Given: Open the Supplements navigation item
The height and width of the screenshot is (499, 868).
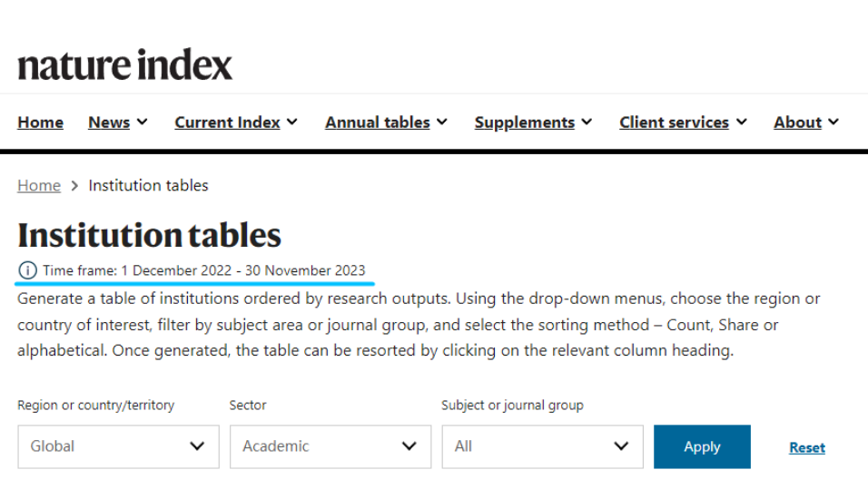Looking at the screenshot, I should click(x=524, y=122).
